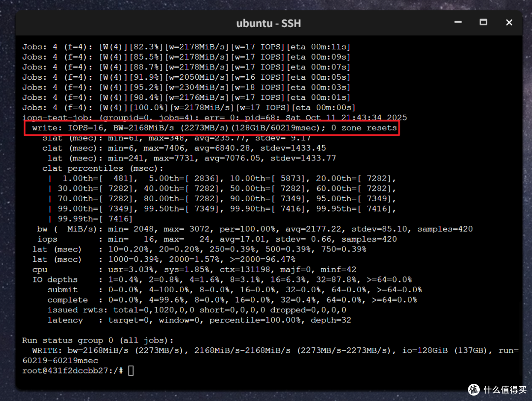Click the progress line showing 100.0%

pos(189,108)
